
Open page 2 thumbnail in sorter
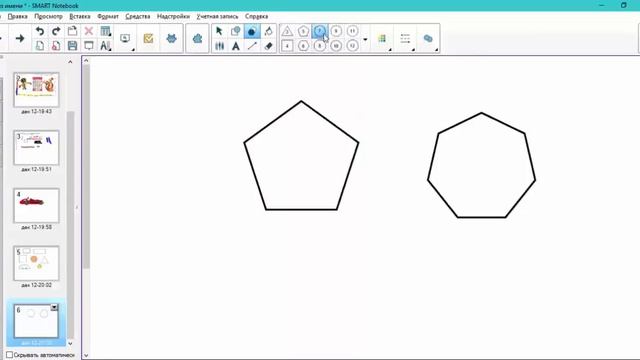click(x=36, y=89)
